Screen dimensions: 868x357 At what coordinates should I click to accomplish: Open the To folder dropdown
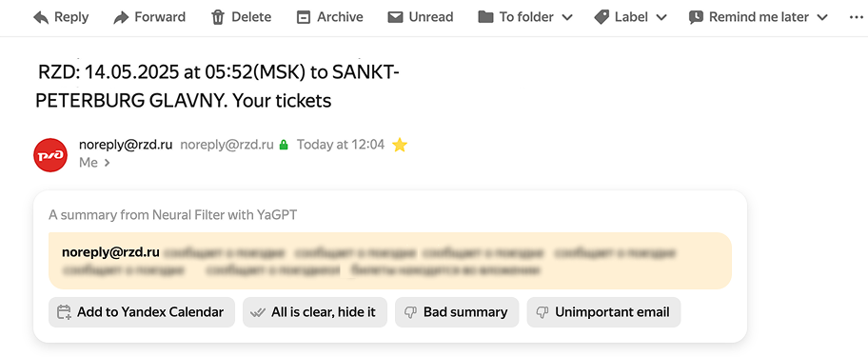(524, 18)
